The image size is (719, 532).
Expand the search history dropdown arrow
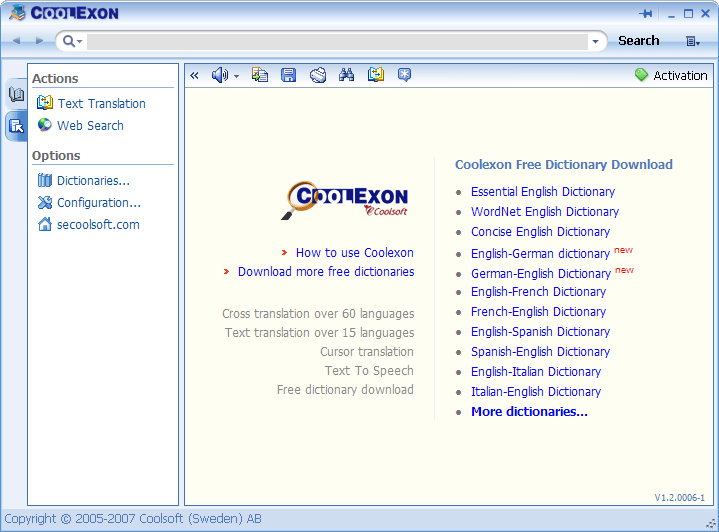point(595,41)
